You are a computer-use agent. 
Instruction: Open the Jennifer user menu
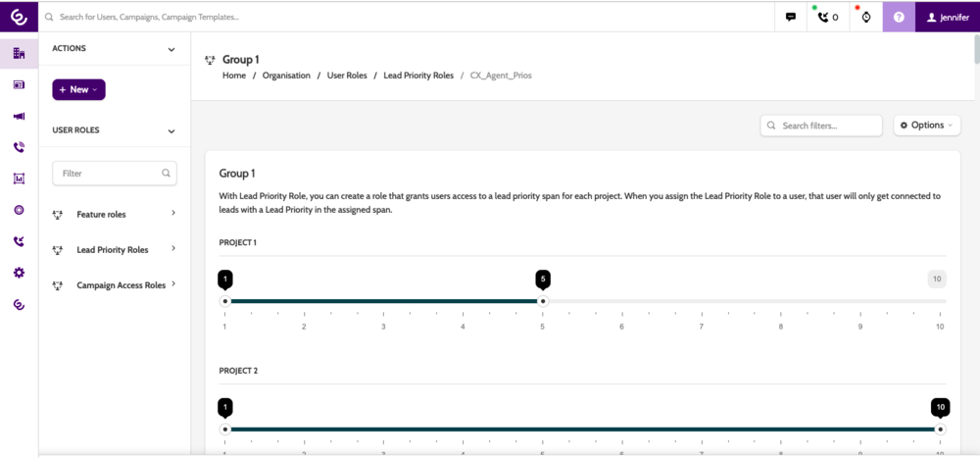pos(948,17)
